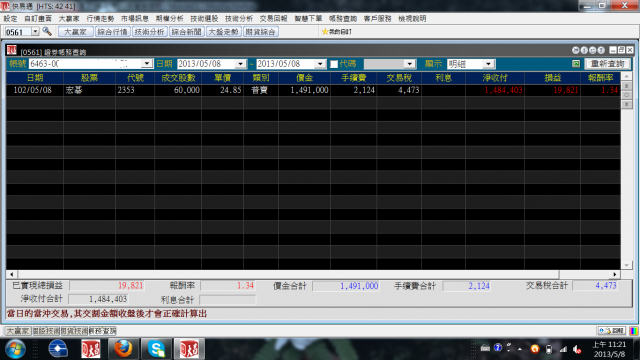The image size is (640, 360).
Task: Expand the grey 代碼 stock code dropdown
Action: [x=409, y=64]
